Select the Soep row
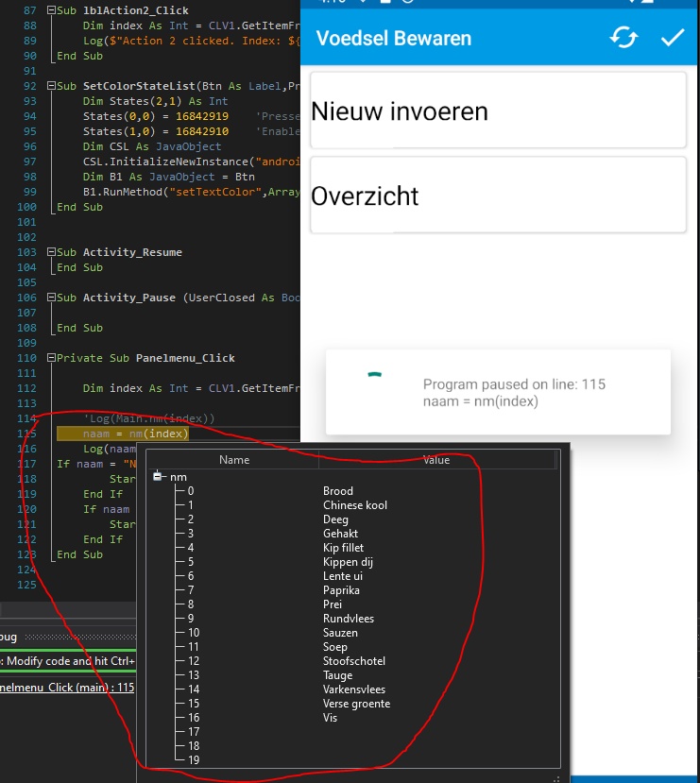700x783 pixels. click(353, 647)
